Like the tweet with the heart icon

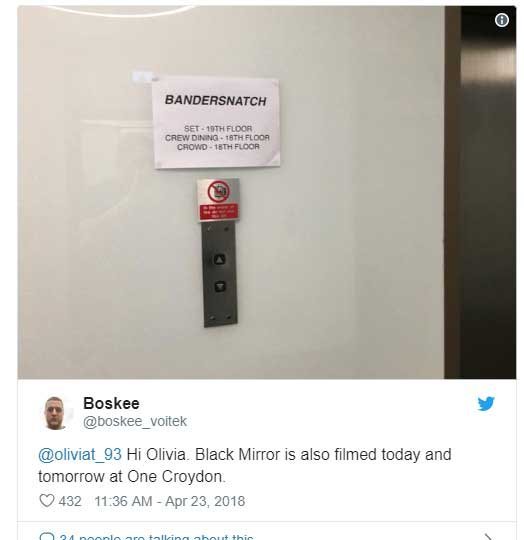tap(47, 501)
